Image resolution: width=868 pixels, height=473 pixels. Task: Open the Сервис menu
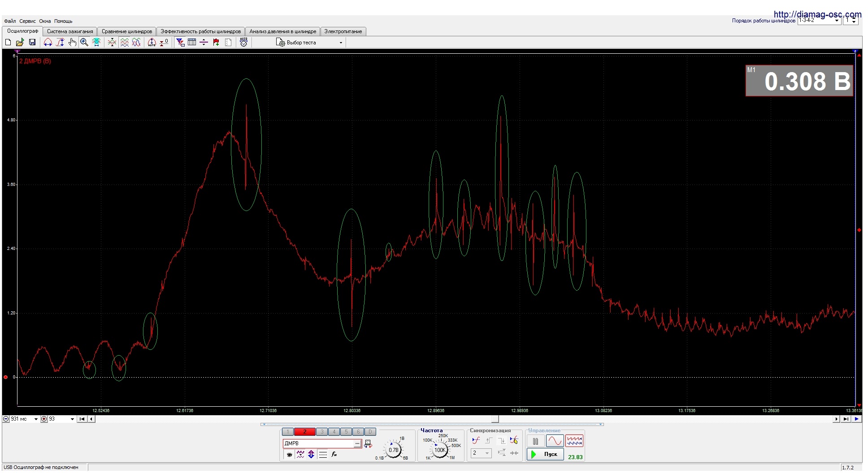click(27, 21)
